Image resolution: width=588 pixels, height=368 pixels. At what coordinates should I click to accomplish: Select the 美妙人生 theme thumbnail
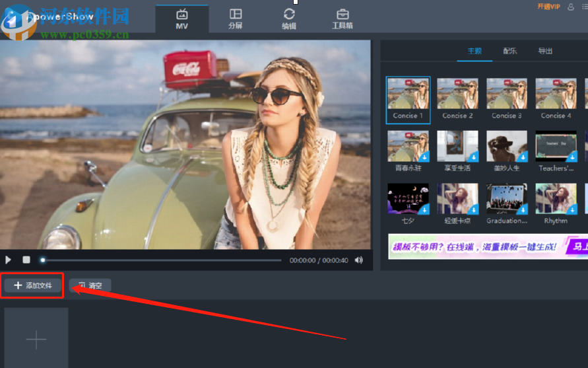tap(507, 146)
